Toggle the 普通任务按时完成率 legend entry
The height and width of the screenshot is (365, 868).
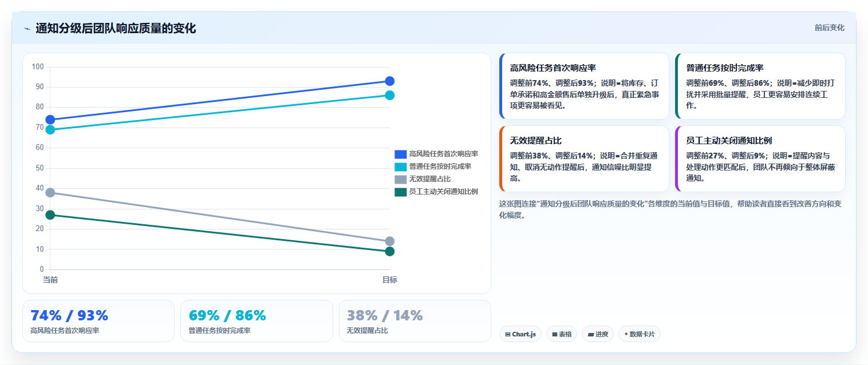coord(433,166)
